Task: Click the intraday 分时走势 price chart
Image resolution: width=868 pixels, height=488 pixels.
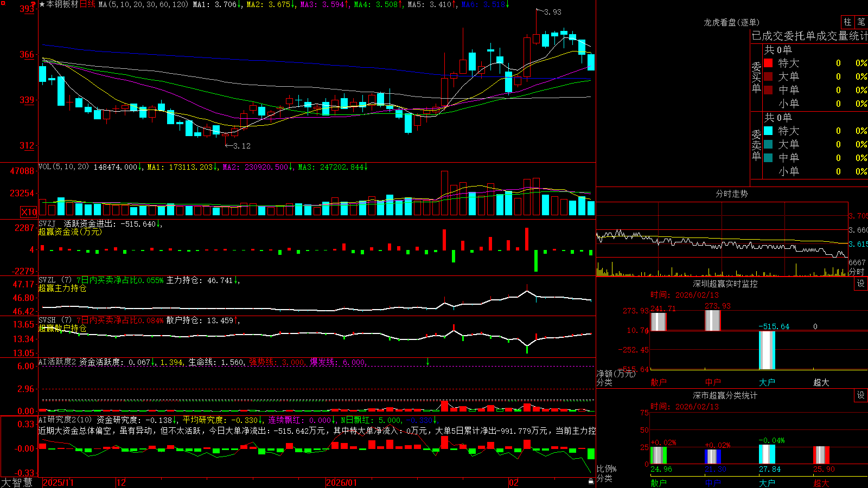Action: tap(722, 230)
